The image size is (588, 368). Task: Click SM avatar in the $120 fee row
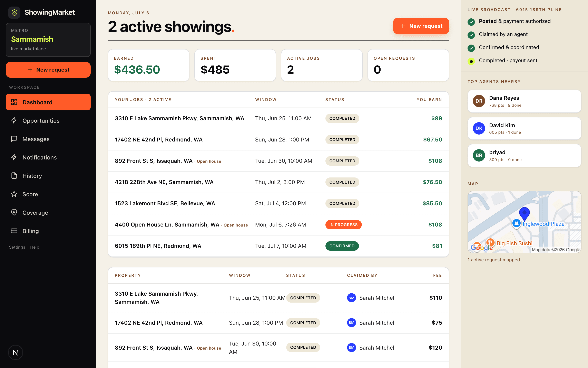351,348
